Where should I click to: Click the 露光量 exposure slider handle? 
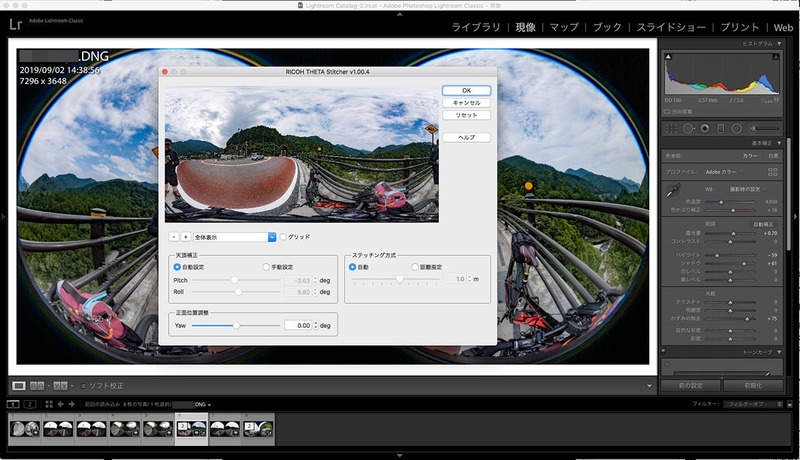coord(733,234)
